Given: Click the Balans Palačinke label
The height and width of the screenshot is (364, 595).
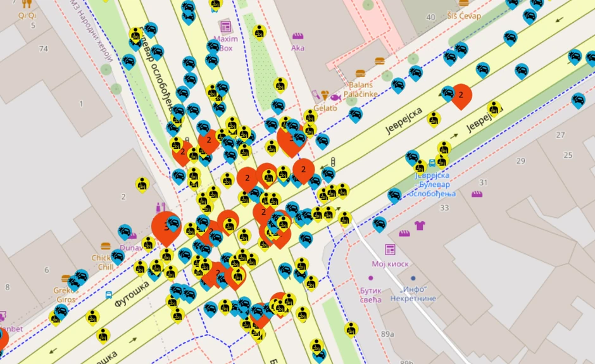Looking at the screenshot, I should click(x=361, y=90).
